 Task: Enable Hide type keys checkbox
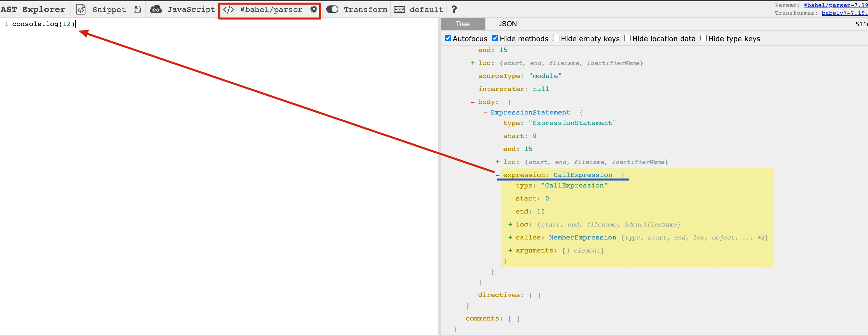pos(703,38)
